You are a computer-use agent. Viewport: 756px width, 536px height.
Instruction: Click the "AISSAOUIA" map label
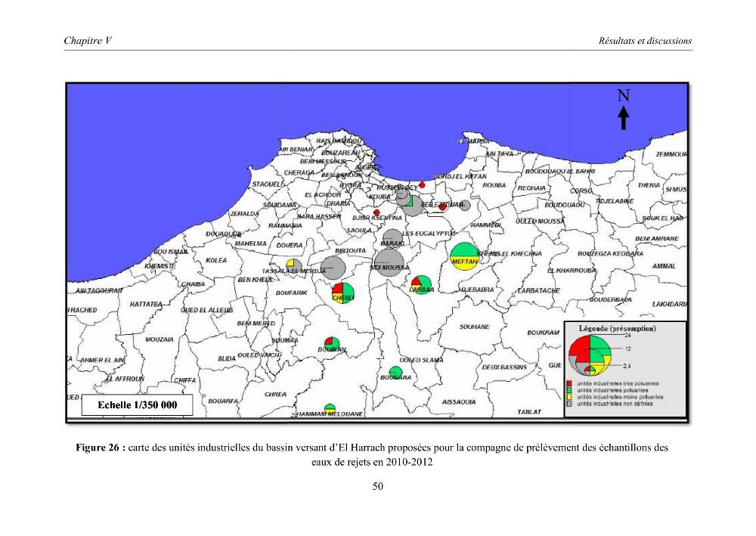tap(459, 402)
